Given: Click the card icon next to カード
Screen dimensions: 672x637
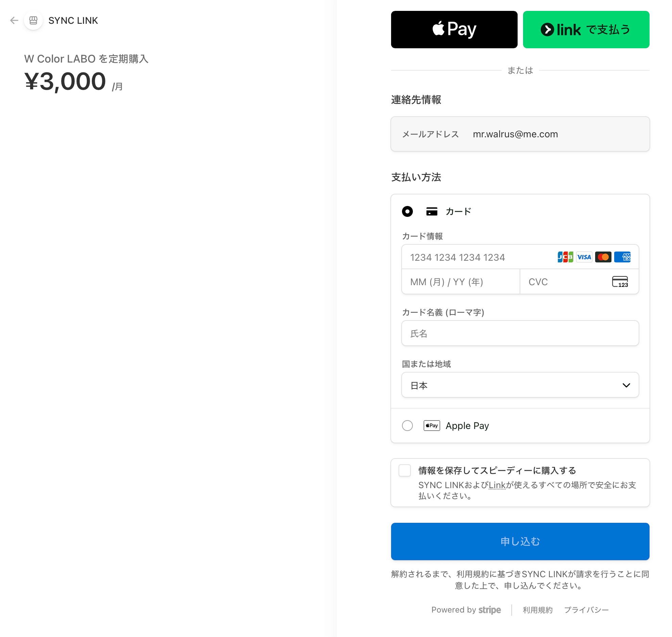Looking at the screenshot, I should coord(431,211).
